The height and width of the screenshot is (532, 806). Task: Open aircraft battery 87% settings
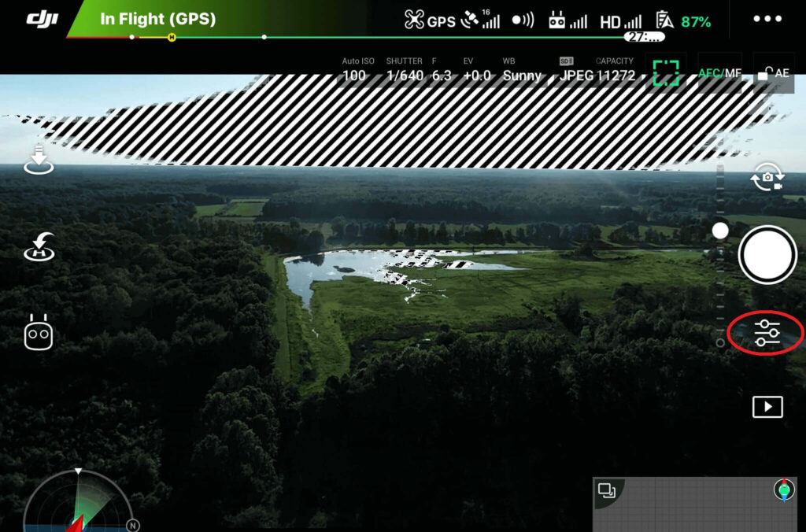(684, 21)
